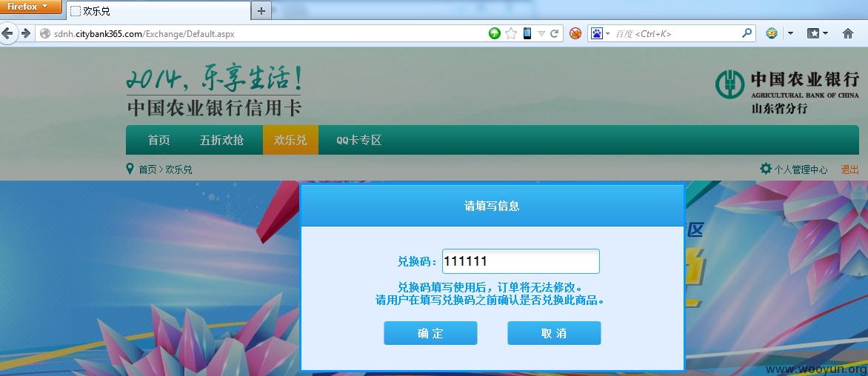This screenshot has width=868, height=376.
Task: Open a new tab with plus button
Action: point(261,10)
